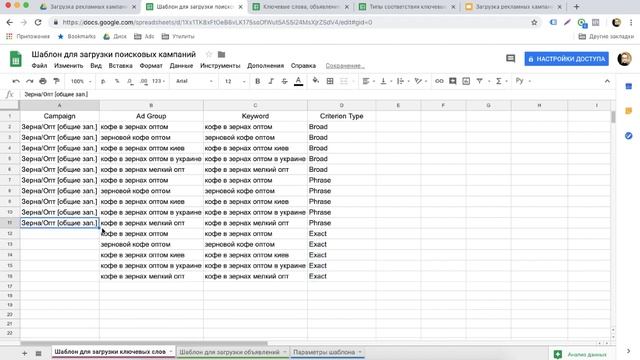Image resolution: width=640 pixels, height=360 pixels.
Task: Open the text rotation dropdown
Action: coord(420,81)
